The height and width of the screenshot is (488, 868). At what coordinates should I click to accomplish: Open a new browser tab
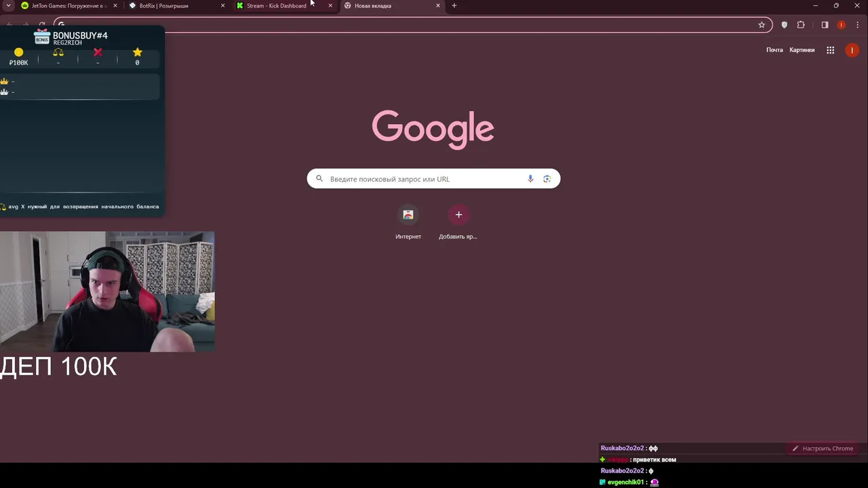[454, 5]
